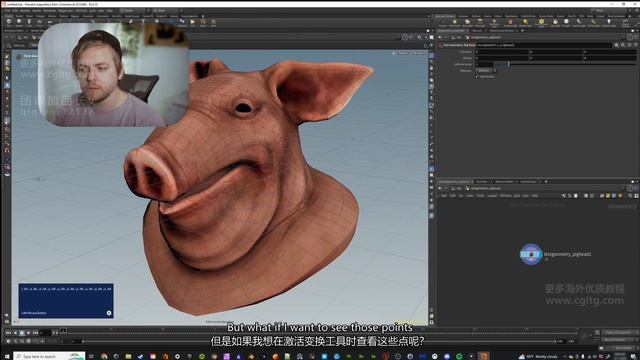Open the Main radial menu dropdown

167,11
